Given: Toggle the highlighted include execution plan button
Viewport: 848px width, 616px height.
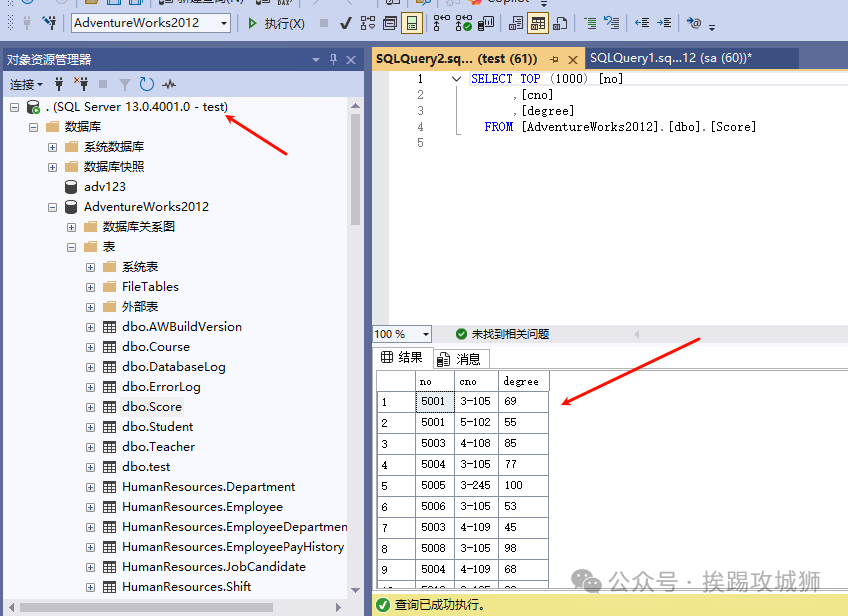Looking at the screenshot, I should click(x=412, y=23).
